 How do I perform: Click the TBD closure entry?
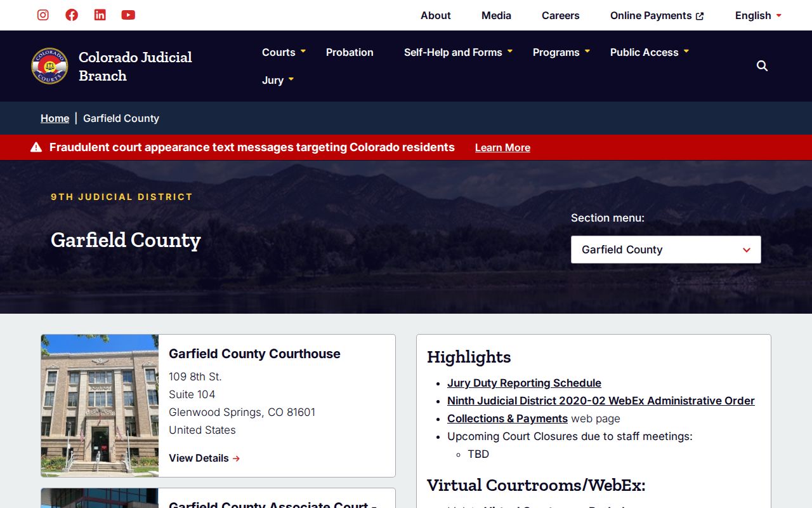pyautogui.click(x=478, y=454)
